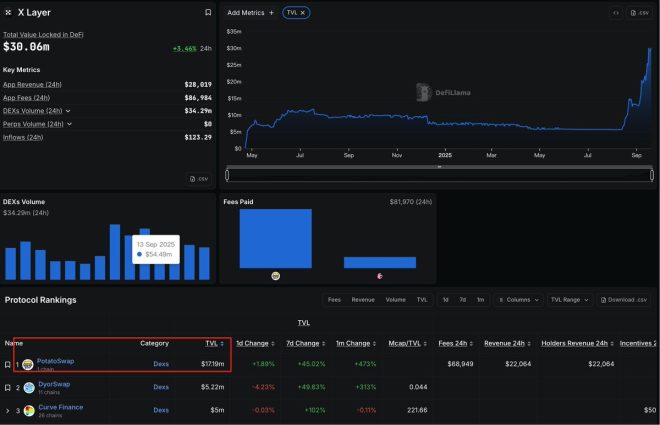Click the PotatoSwap TVL value $17.19m
The width and height of the screenshot is (660, 425).
[x=213, y=364]
